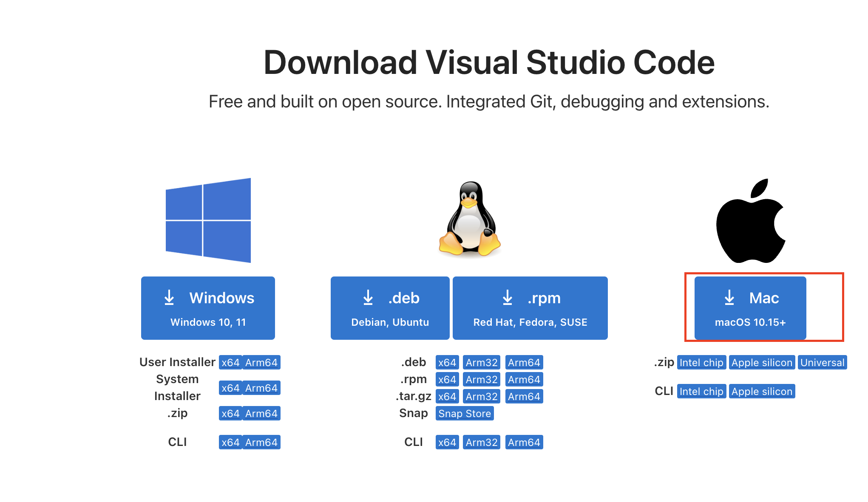
Task: Download the .deb Debian, Ubuntu package
Action: point(390,308)
